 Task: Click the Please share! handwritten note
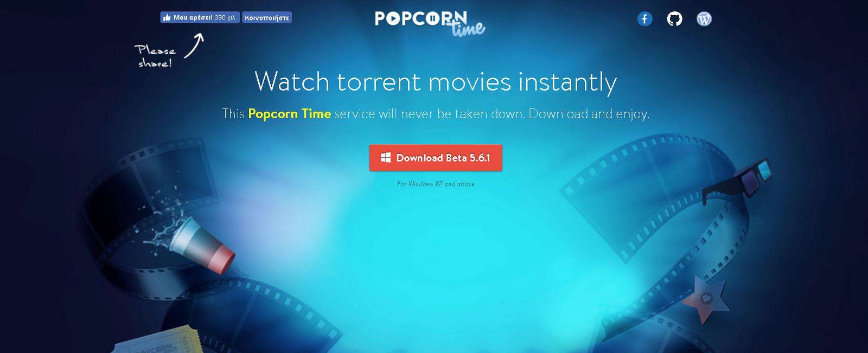(x=155, y=56)
